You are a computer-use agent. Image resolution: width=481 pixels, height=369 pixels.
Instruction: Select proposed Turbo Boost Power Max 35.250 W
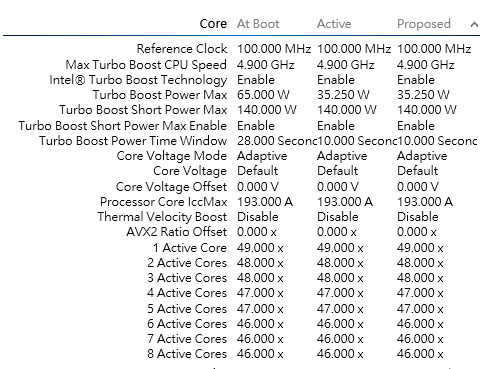point(423,95)
